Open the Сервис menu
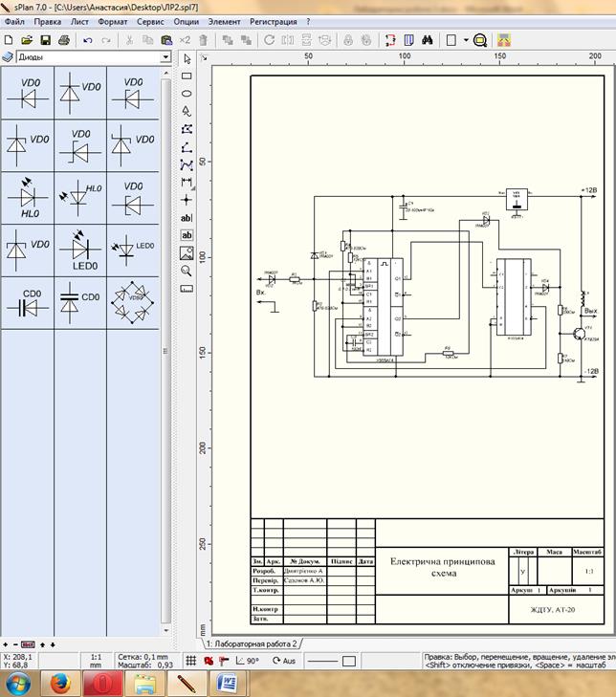The height and width of the screenshot is (697, 616). [x=150, y=22]
